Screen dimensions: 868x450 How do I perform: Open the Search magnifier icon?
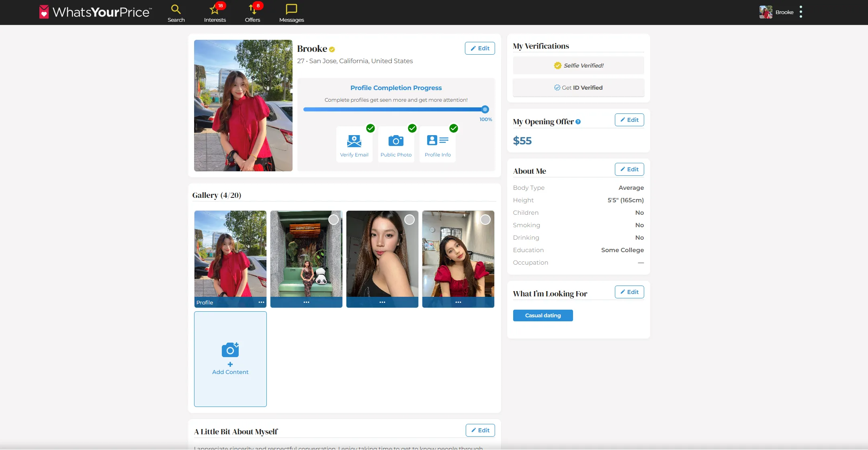pos(176,9)
